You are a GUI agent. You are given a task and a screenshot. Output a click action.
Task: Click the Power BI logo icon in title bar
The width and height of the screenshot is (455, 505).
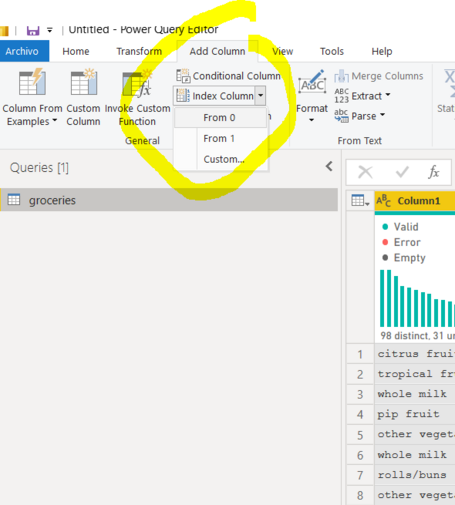tap(4, 31)
